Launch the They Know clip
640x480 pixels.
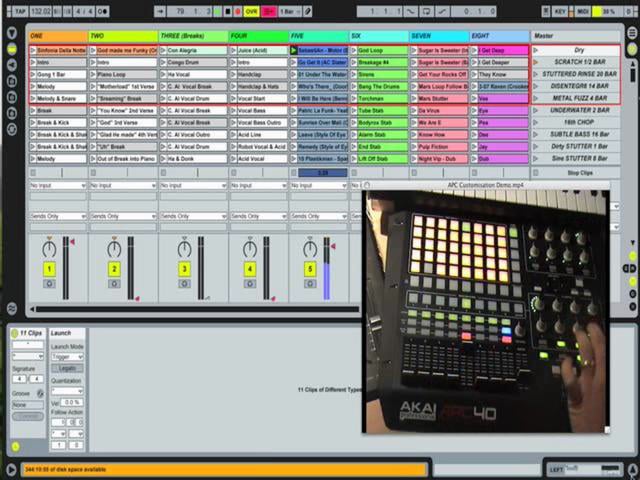[x=474, y=75]
